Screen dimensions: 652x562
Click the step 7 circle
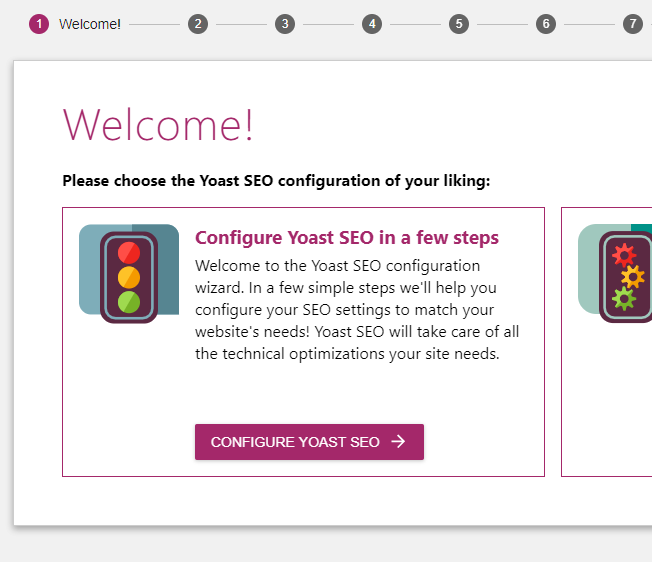[633, 24]
